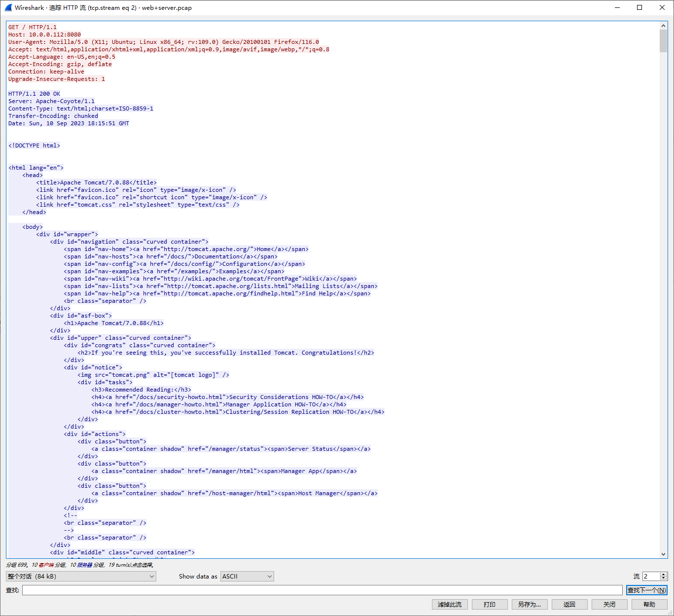Image resolution: width=674 pixels, height=616 pixels.
Task: Click the h1 Apache Tomcat/7.0.88 line
Action: tap(113, 323)
